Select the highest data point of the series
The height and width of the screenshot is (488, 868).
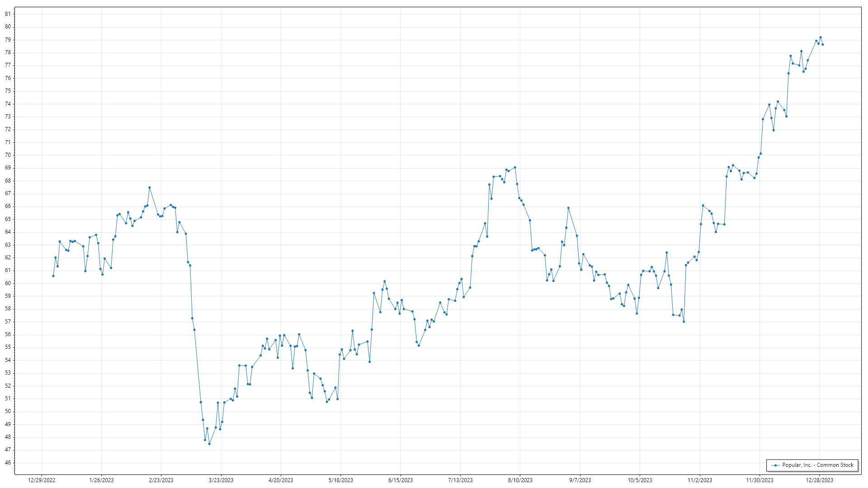click(x=821, y=38)
